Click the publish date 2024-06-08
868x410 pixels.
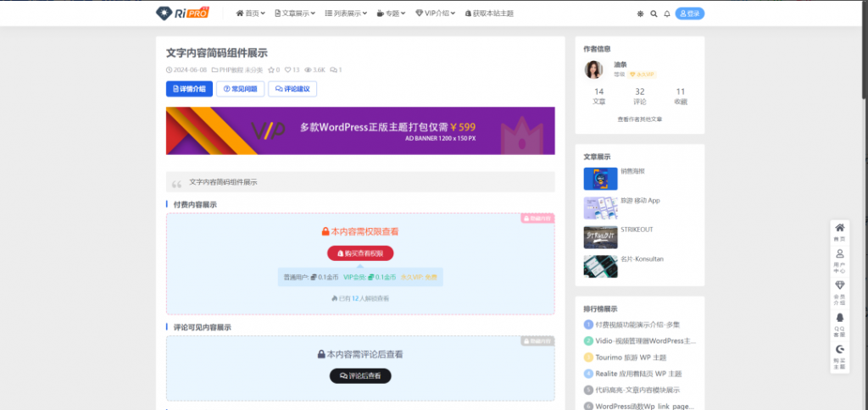[x=186, y=70]
